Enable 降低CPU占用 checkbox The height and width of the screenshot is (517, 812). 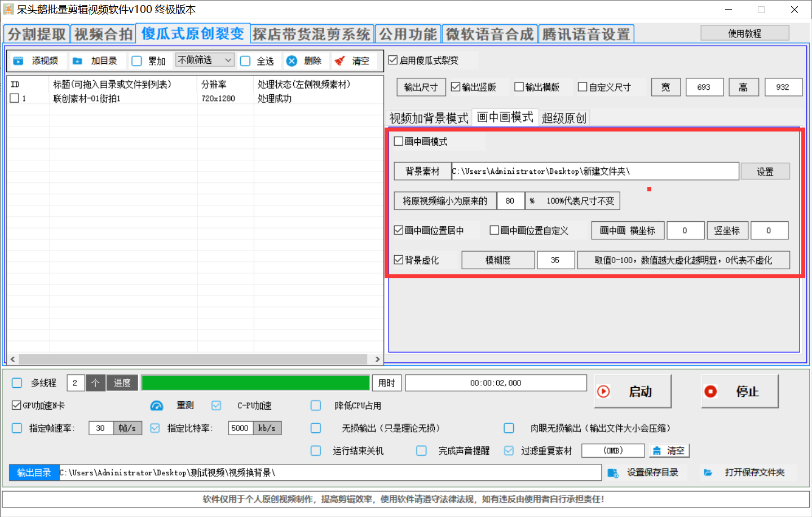click(316, 406)
